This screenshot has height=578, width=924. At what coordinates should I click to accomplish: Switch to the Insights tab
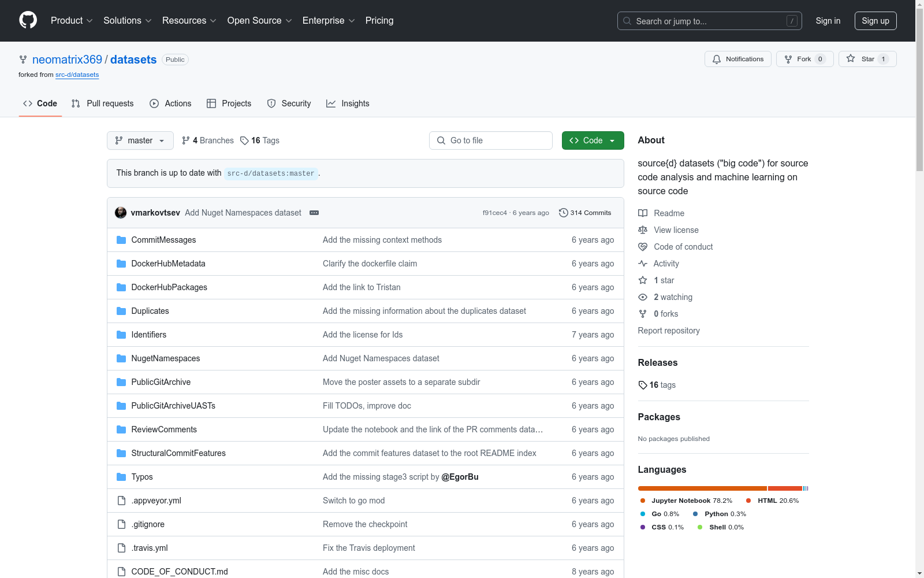pos(348,103)
